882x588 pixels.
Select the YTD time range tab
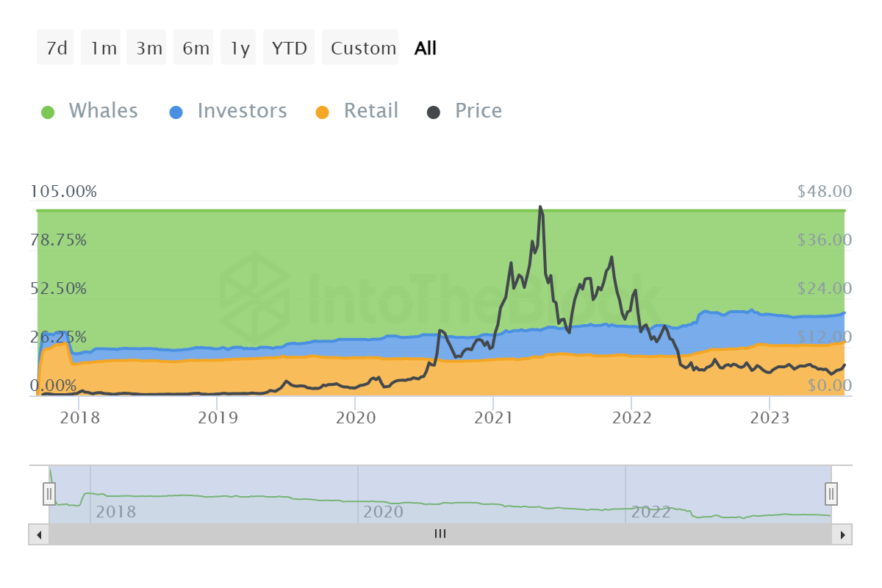(x=289, y=47)
